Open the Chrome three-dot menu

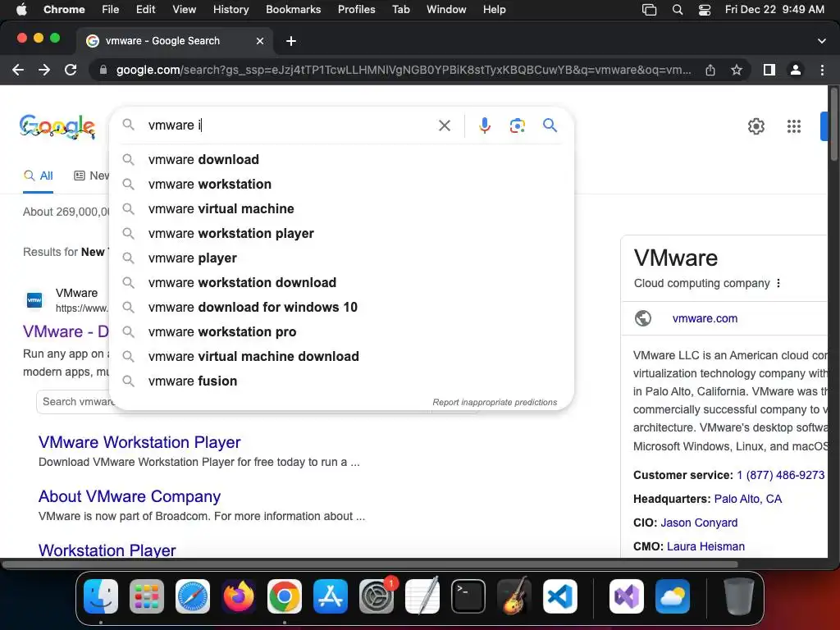click(x=822, y=70)
